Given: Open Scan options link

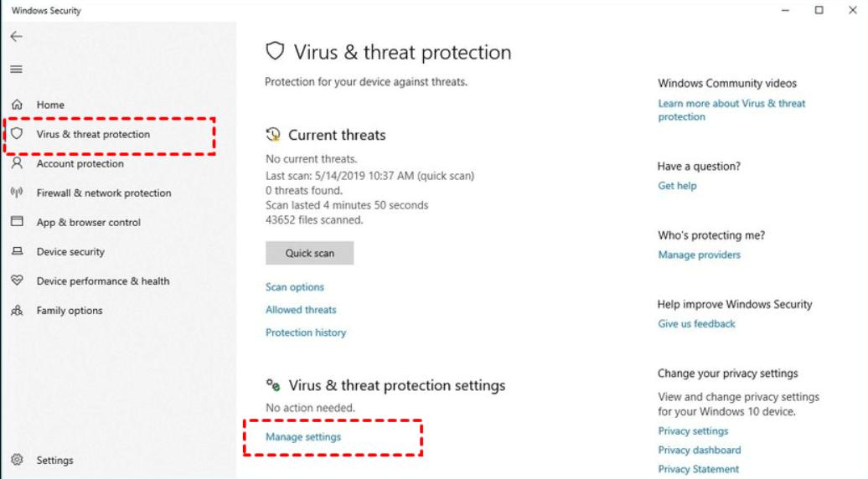Looking at the screenshot, I should (x=295, y=287).
